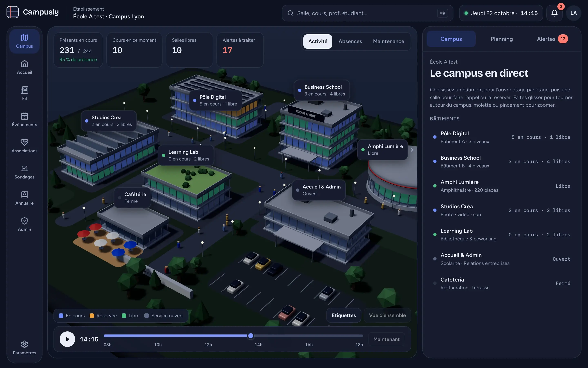Click Libre green legend swatch

(x=124, y=316)
